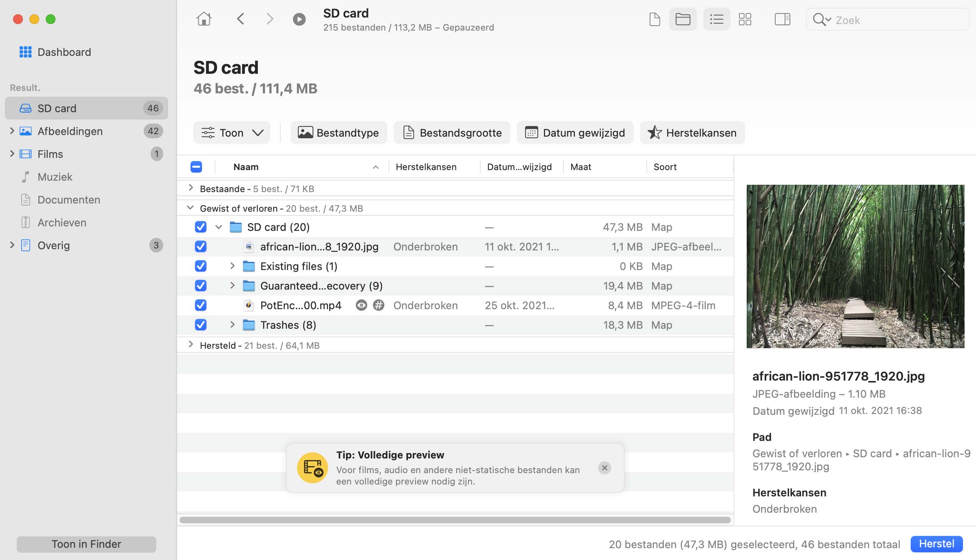Open the Toon filter dropdown

pos(232,133)
